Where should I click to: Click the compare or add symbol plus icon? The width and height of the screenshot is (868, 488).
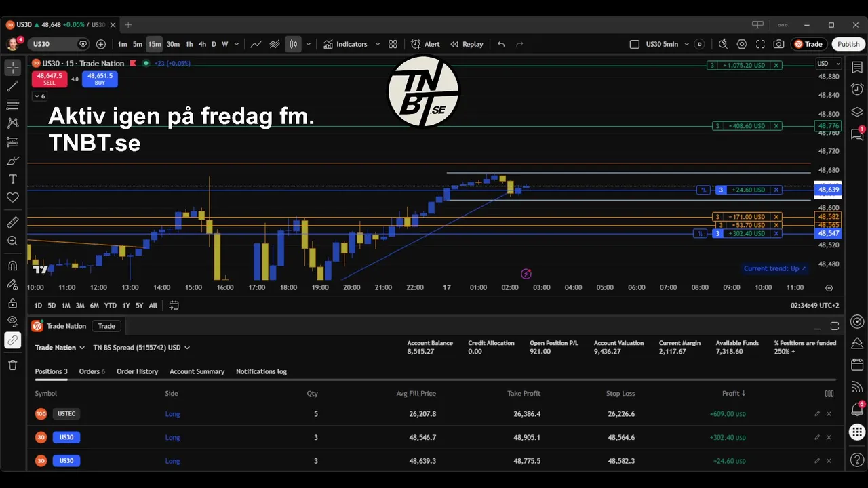(x=101, y=44)
